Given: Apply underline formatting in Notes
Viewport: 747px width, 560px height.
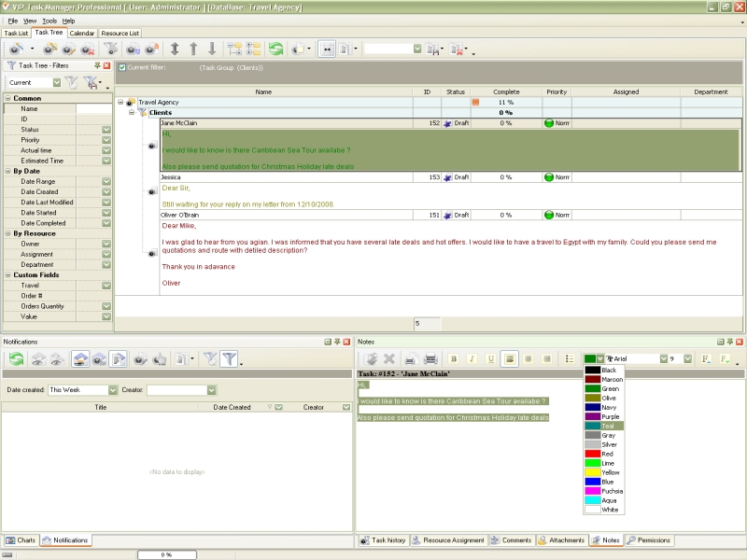Looking at the screenshot, I should click(x=491, y=358).
